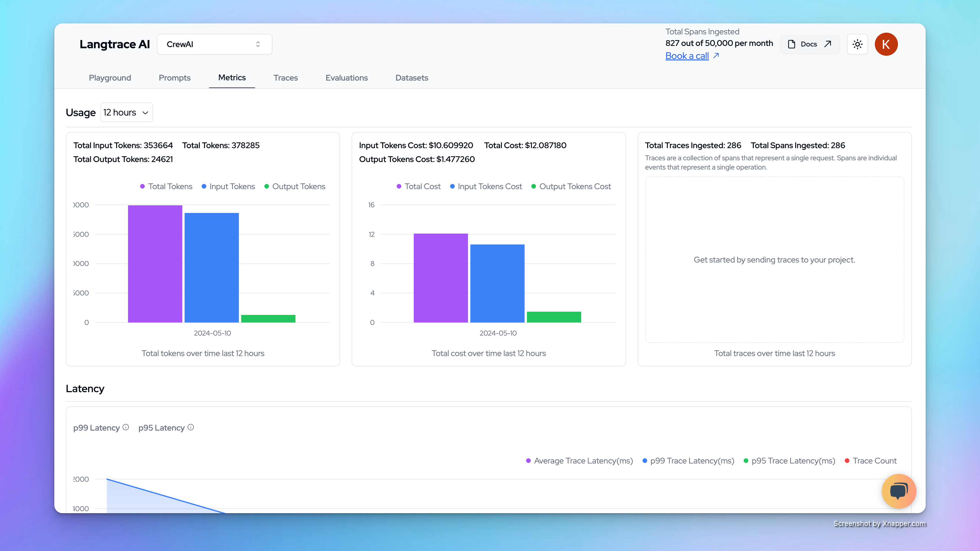Open the chat support widget
980x551 pixels.
click(x=899, y=491)
